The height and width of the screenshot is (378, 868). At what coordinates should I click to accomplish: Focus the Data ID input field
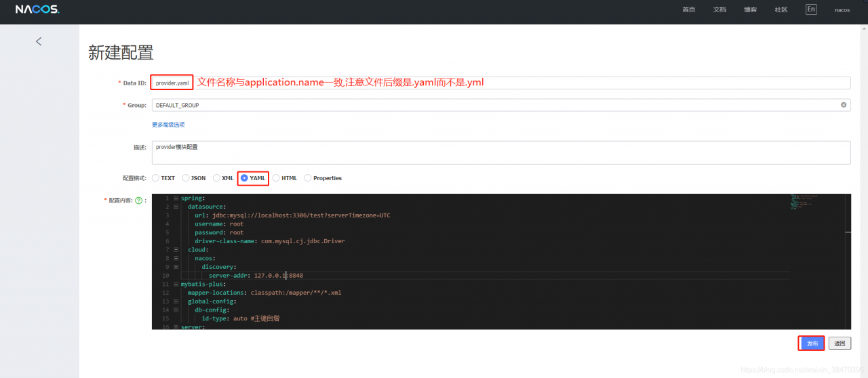click(501, 83)
